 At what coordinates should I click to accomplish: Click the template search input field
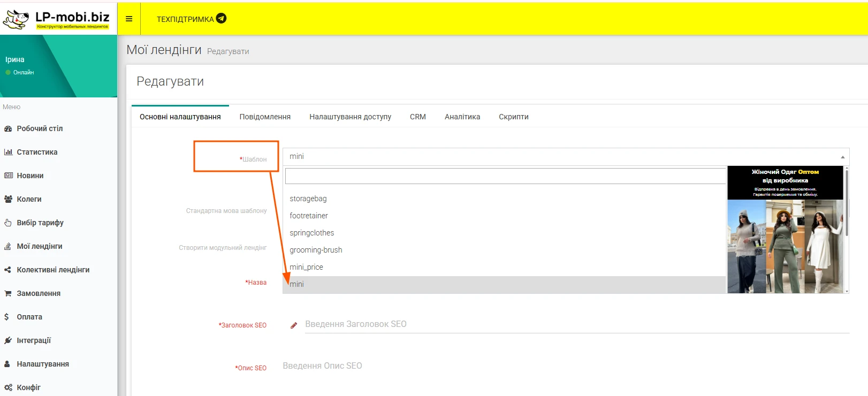[505, 176]
